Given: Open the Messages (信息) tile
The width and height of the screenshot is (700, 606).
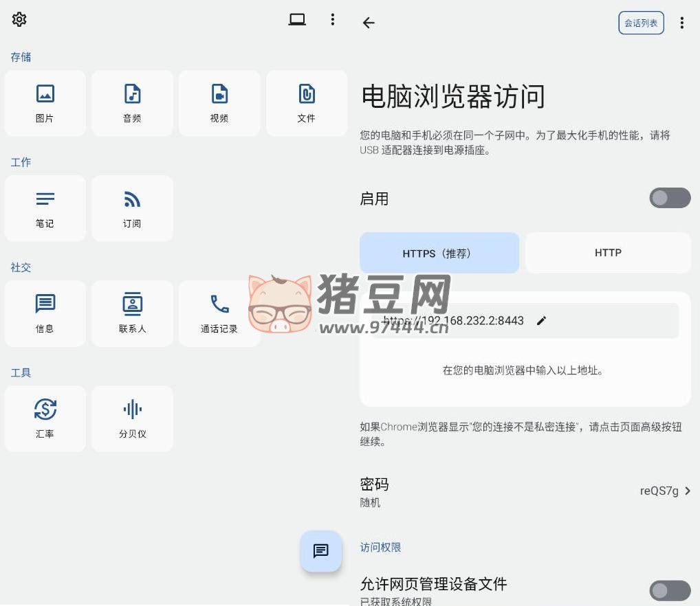Looking at the screenshot, I should [x=45, y=313].
